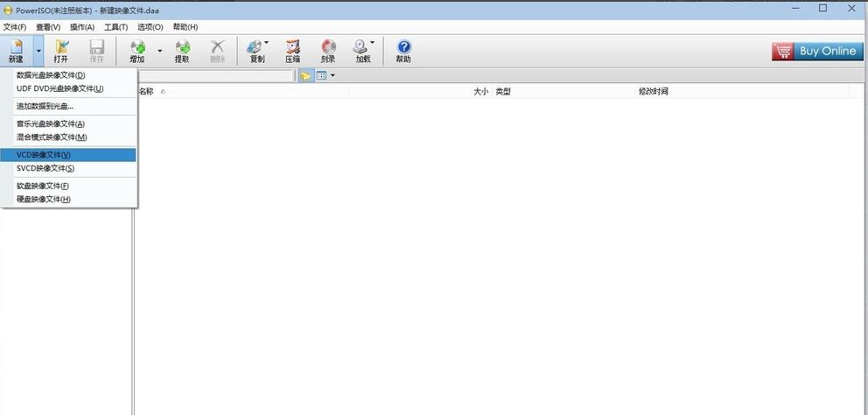The height and width of the screenshot is (415, 868).
Task: Open the 操作(A) menu
Action: click(x=82, y=27)
